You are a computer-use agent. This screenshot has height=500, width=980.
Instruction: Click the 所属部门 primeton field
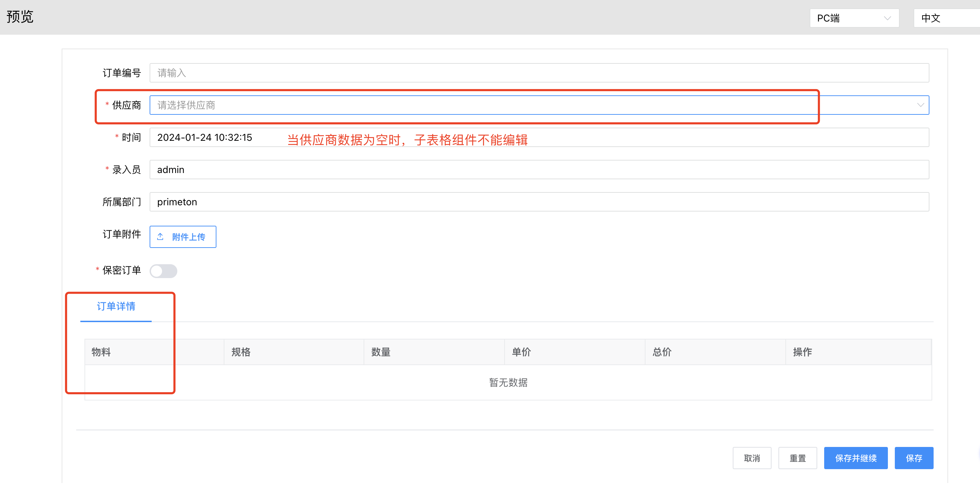click(539, 202)
